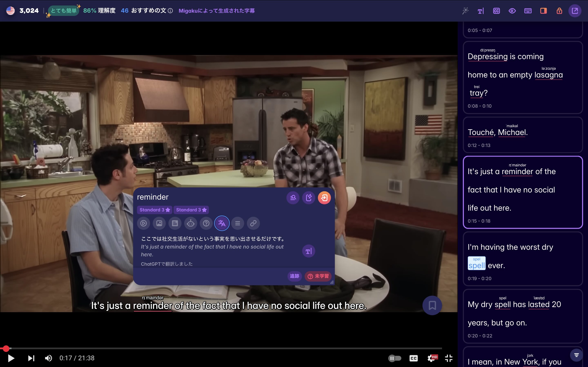Bookmark the current sentence
This screenshot has width=588, height=367.
432,305
